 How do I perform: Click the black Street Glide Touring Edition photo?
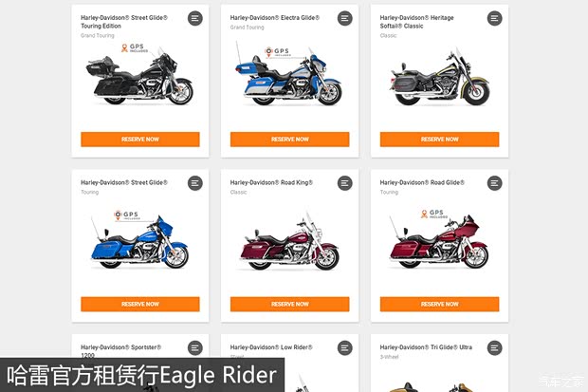(x=139, y=77)
